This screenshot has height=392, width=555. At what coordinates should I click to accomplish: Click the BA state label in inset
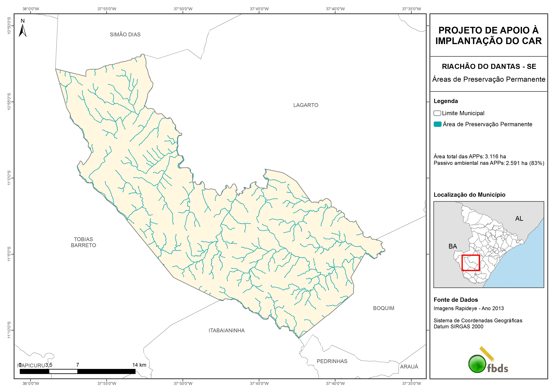click(x=453, y=246)
